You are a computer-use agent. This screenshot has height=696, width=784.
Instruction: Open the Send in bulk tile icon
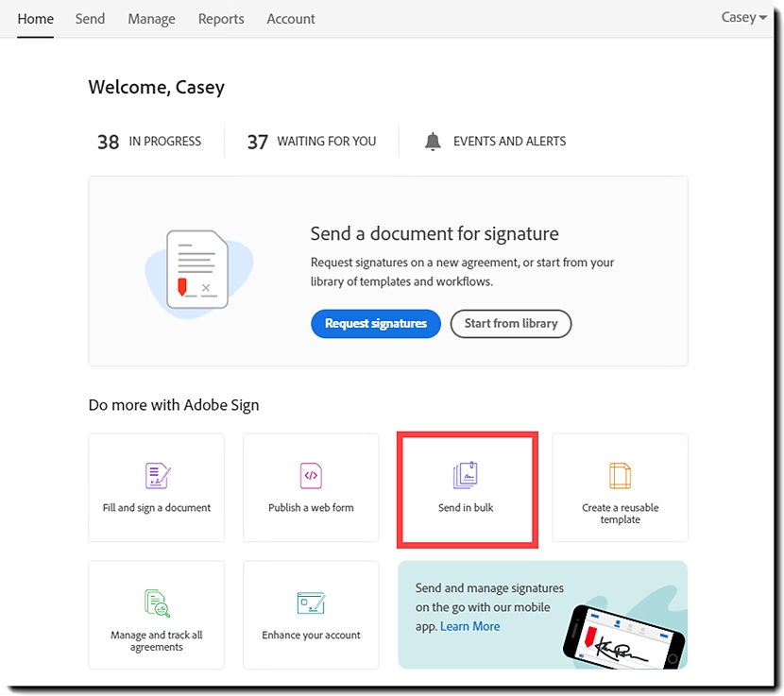click(x=467, y=474)
